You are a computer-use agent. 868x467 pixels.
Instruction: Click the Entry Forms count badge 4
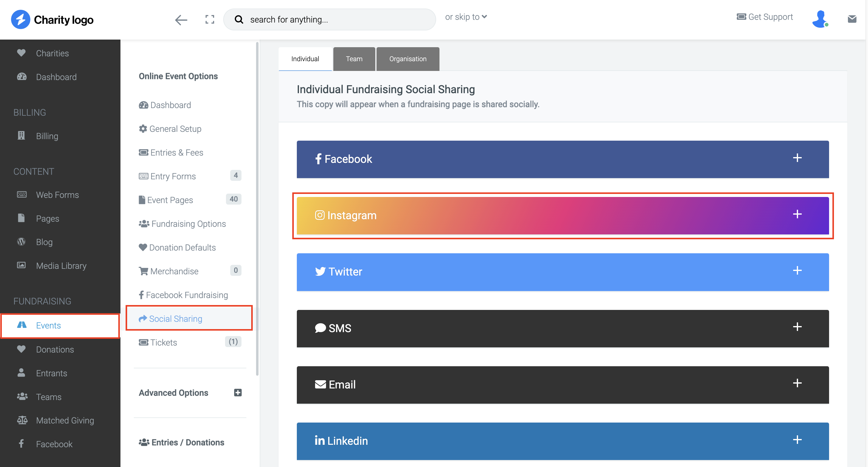(235, 175)
